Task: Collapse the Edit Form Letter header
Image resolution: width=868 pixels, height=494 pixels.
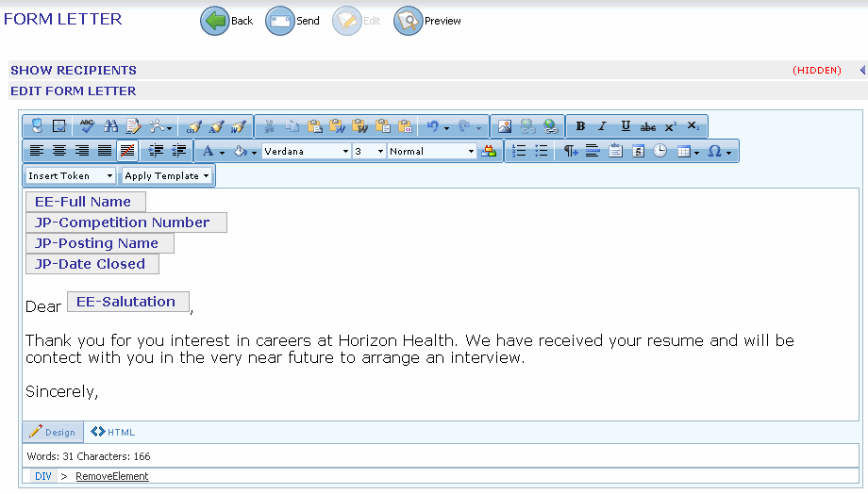Action: coord(73,91)
